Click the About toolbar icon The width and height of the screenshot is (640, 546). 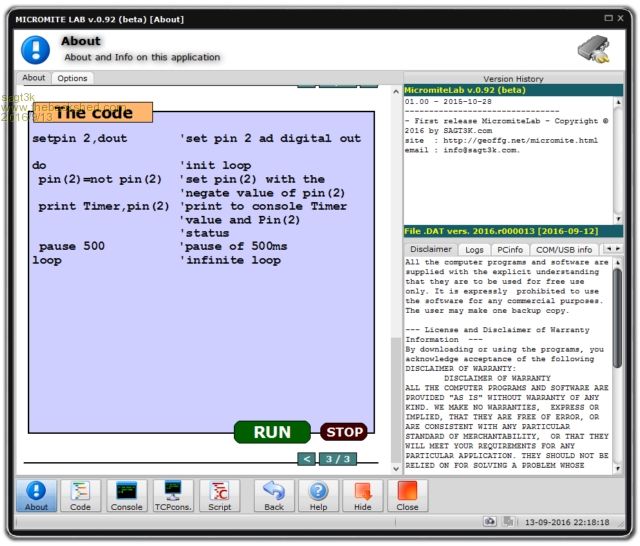(x=36, y=496)
